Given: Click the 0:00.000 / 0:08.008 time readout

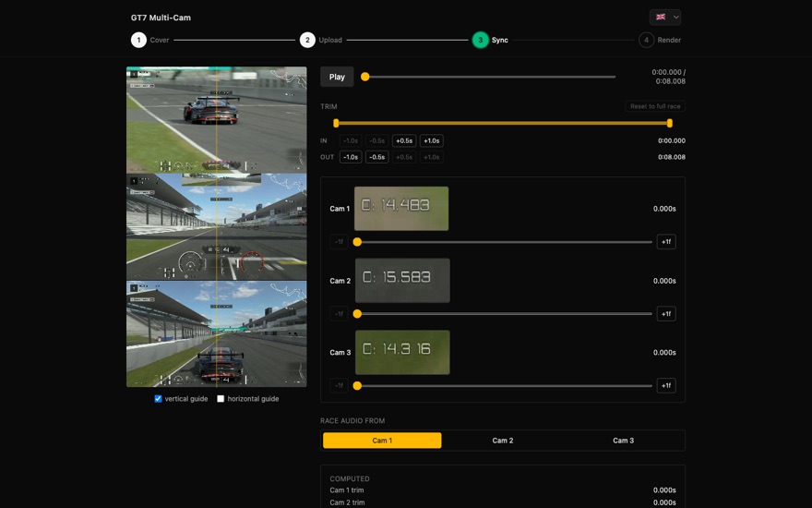Looking at the screenshot, I should [669, 77].
